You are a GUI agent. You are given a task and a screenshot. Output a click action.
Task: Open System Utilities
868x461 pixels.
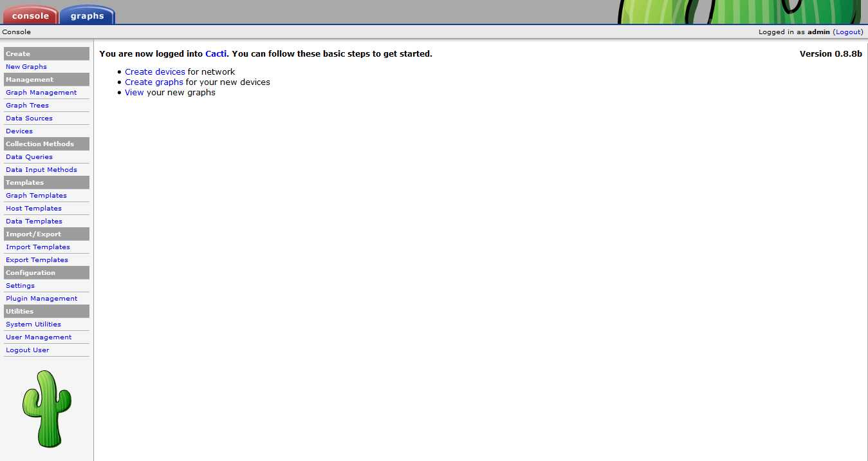33,325
